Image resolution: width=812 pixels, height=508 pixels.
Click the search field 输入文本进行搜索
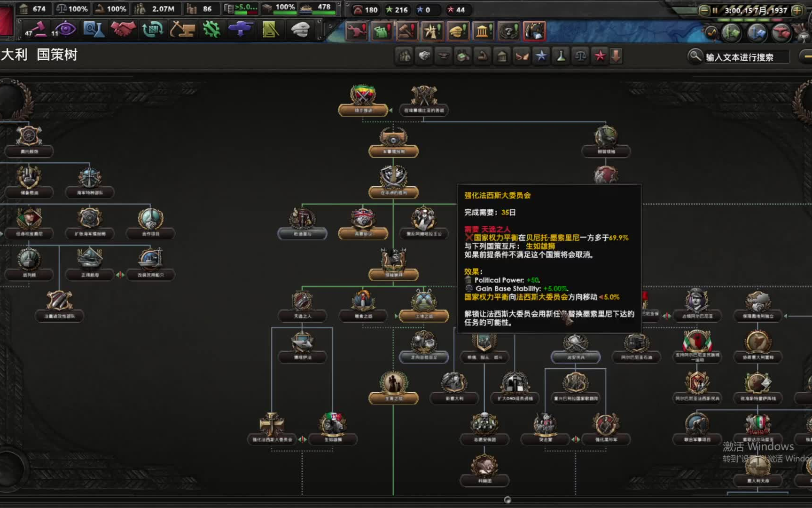[746, 57]
